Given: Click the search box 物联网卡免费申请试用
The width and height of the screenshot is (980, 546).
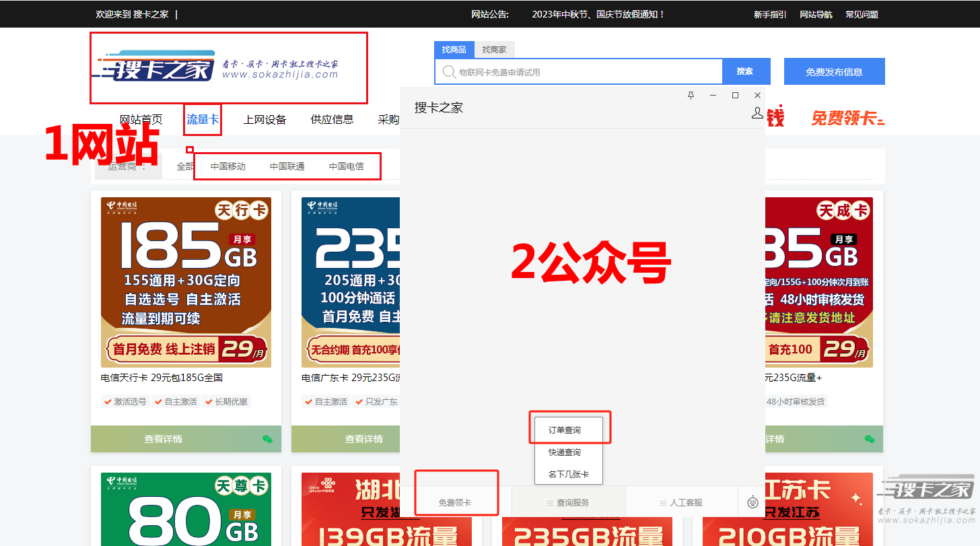Looking at the screenshot, I should tap(579, 71).
